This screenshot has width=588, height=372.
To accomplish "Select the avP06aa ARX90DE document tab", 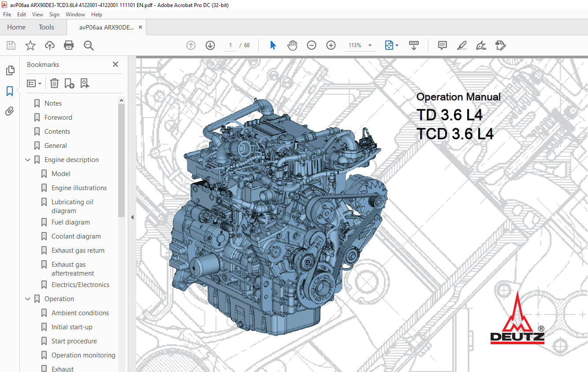I will (x=106, y=27).
